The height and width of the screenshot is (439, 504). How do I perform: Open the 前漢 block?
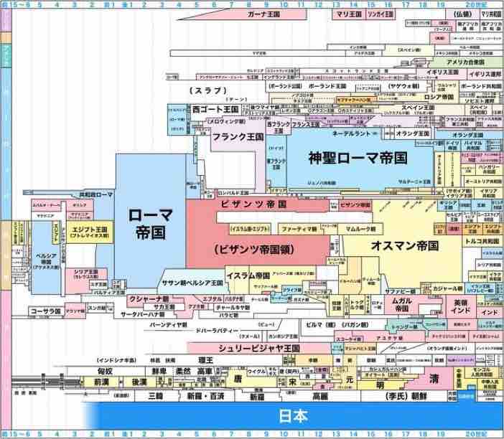tap(102, 382)
